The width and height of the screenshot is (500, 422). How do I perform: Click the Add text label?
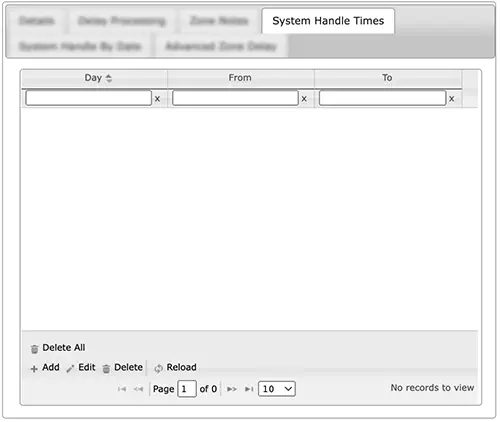pos(51,367)
